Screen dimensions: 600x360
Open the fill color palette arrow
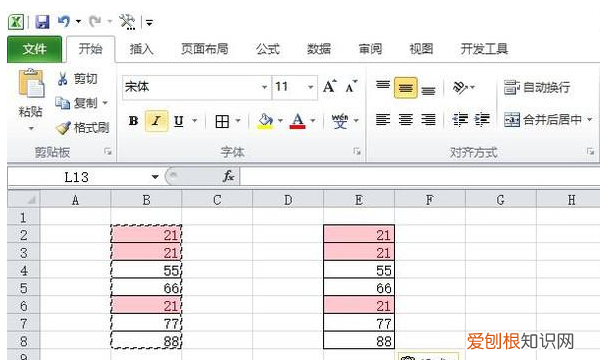coord(280,121)
